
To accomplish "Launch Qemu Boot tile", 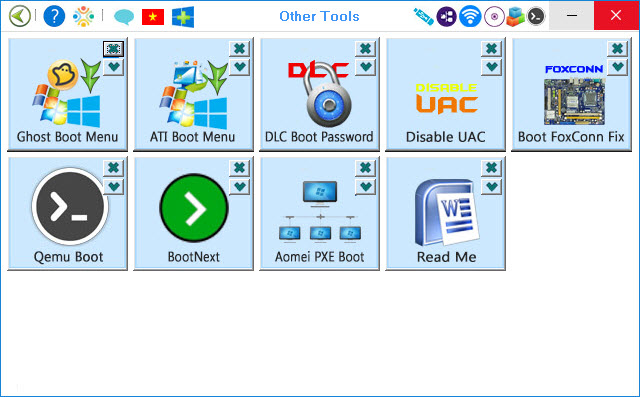I will (67, 213).
